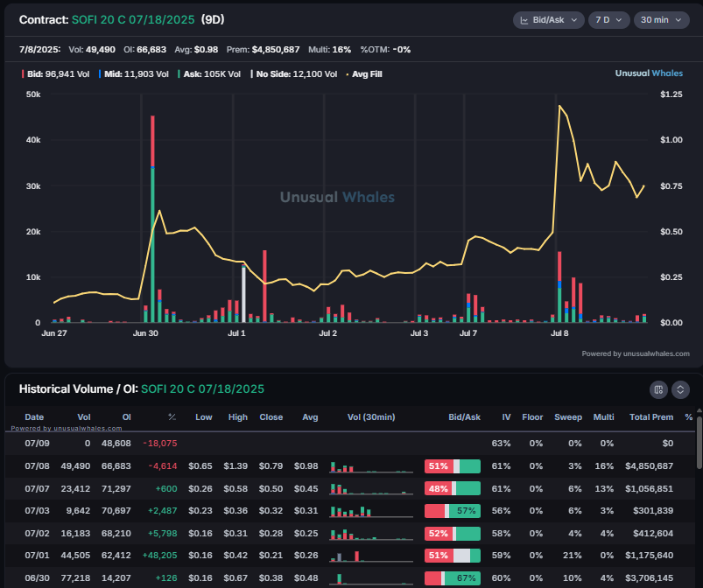Viewport: 703px width, 588px height.
Task: Click the -18,075 OI change cell
Action: click(x=160, y=444)
